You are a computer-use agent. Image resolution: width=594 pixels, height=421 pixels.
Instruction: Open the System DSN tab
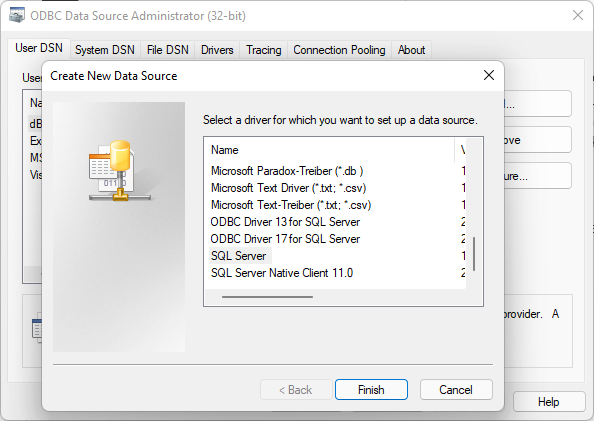(x=105, y=50)
